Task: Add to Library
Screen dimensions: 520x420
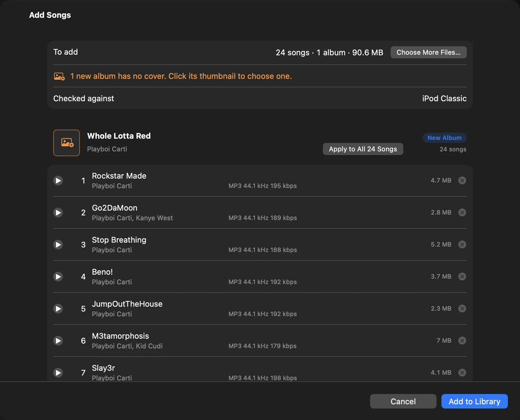Action: (x=474, y=401)
